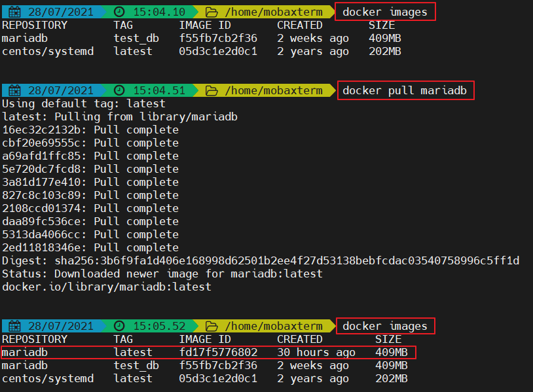Click layer a69afd1ffc85 Pull complete line

coord(90,156)
